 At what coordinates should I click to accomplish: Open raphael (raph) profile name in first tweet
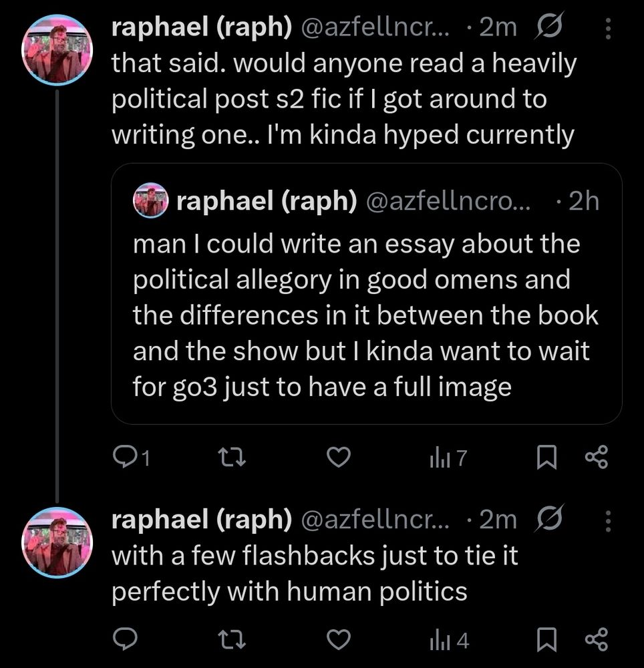click(202, 27)
